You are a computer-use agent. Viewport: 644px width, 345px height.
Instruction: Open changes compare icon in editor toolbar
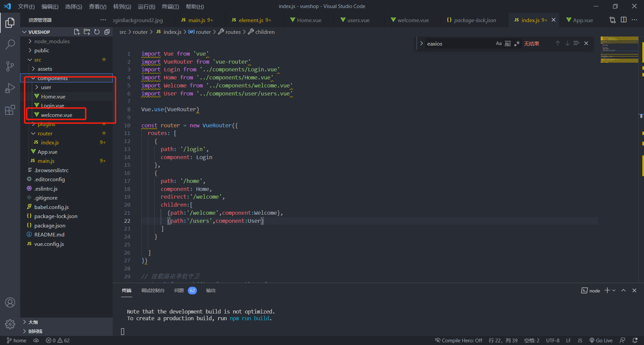point(612,20)
